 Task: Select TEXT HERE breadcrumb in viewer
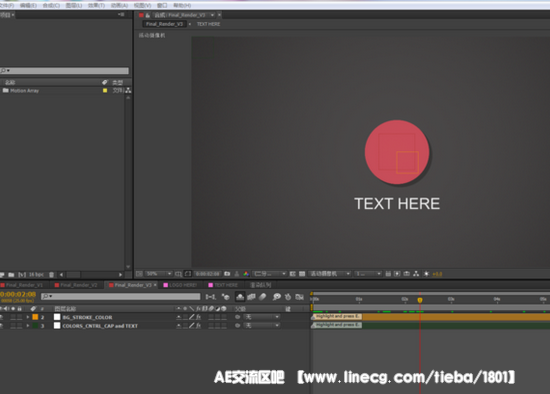click(x=208, y=24)
